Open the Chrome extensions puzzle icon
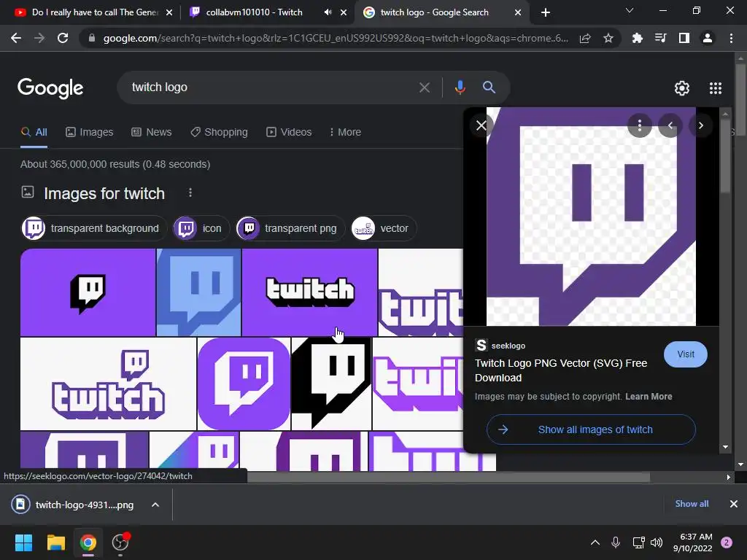Image resolution: width=747 pixels, height=560 pixels. [637, 38]
